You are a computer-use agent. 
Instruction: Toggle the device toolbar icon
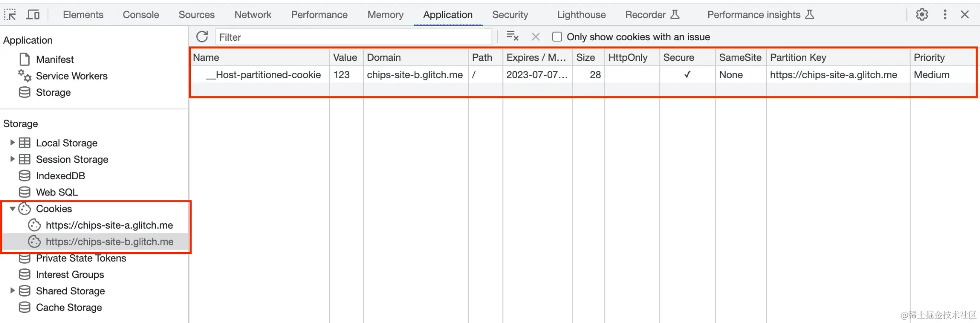pyautogui.click(x=33, y=14)
